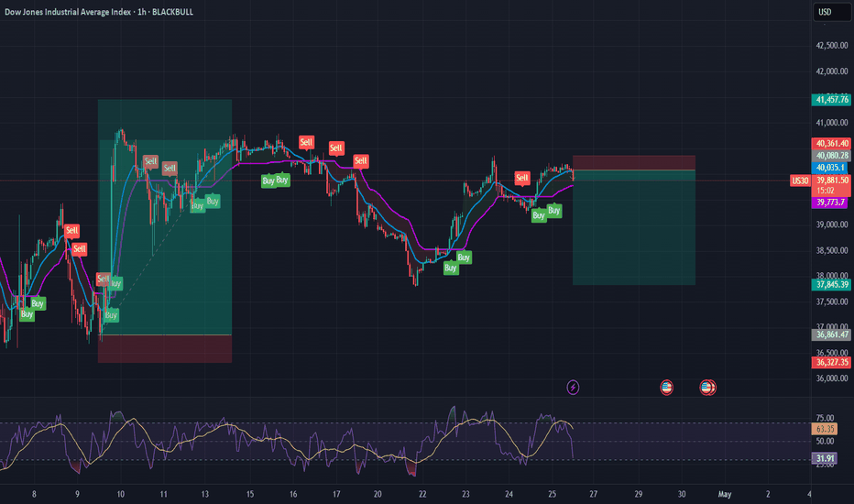The image size is (854, 504).
Task: Select the gray 36,861.47 entry price label
Action: [x=831, y=334]
